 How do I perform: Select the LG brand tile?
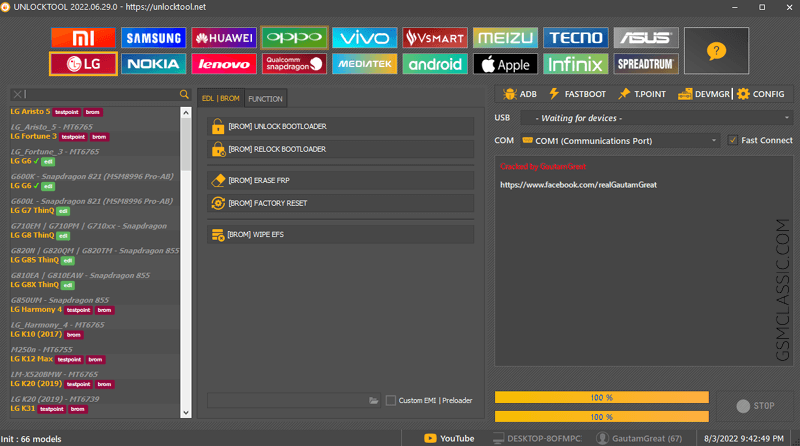[83, 64]
